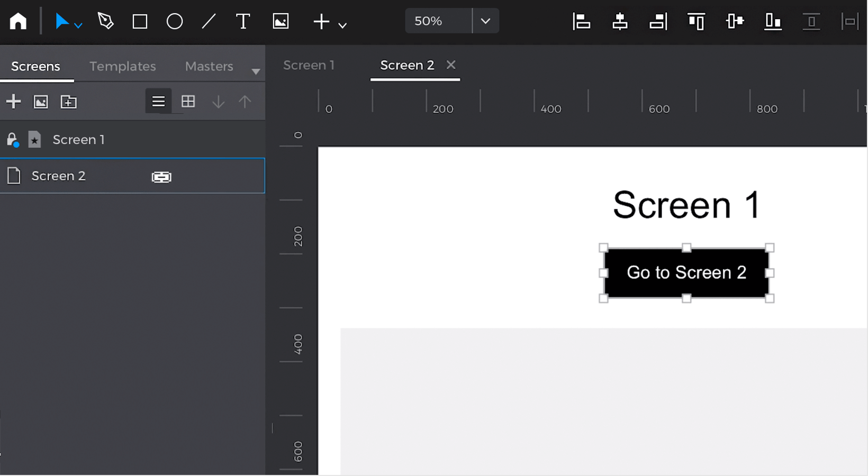Select the Rectangle tool
Screen dimensions: 868x476
[x=140, y=21]
